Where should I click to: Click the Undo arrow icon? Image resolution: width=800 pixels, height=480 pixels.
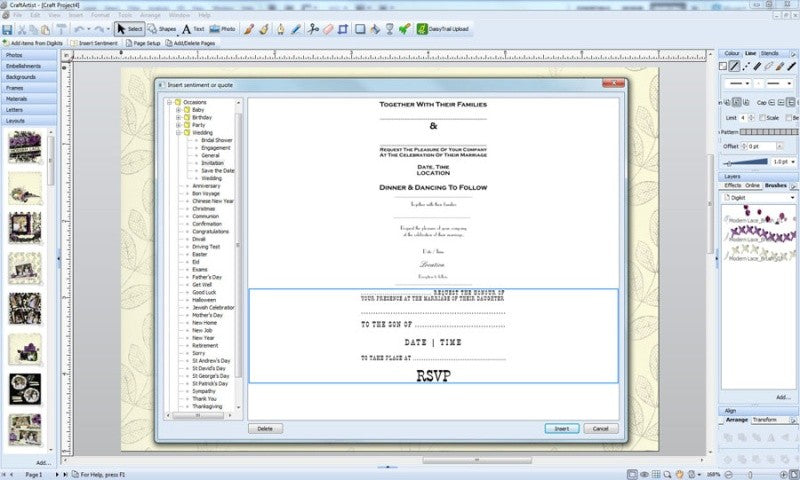[79, 30]
